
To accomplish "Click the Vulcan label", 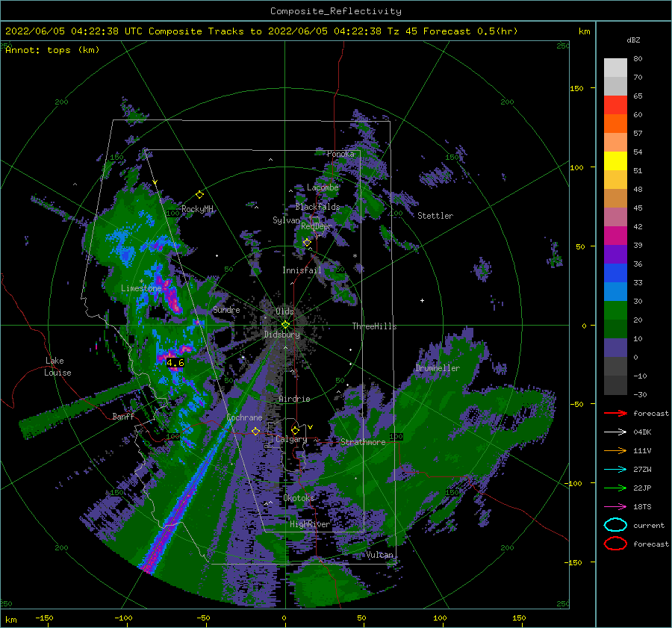I will tap(379, 555).
